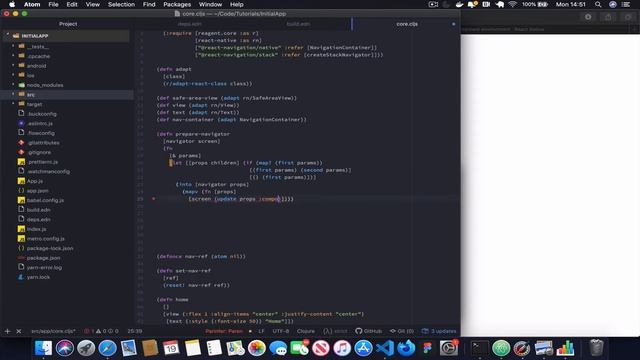The width and height of the screenshot is (640, 360).
Task: Collapse the INITIALAPP root folder
Action: pyautogui.click(x=7, y=36)
